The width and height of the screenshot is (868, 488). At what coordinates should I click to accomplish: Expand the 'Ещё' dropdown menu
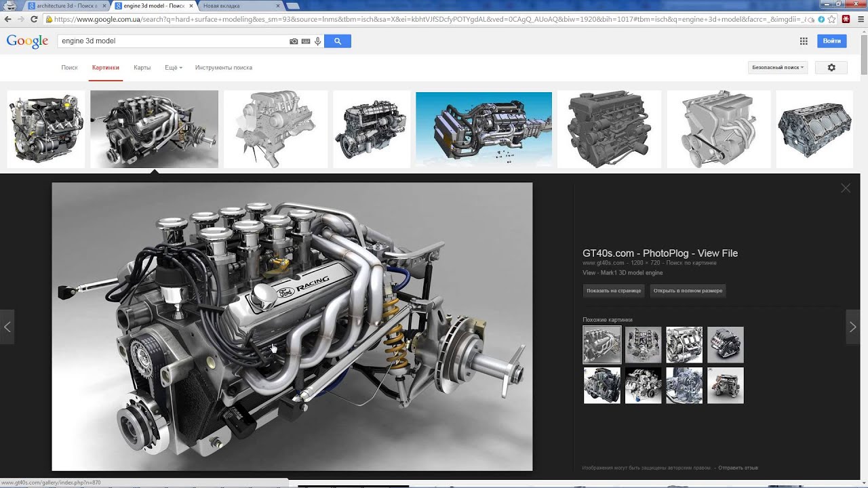pos(174,68)
